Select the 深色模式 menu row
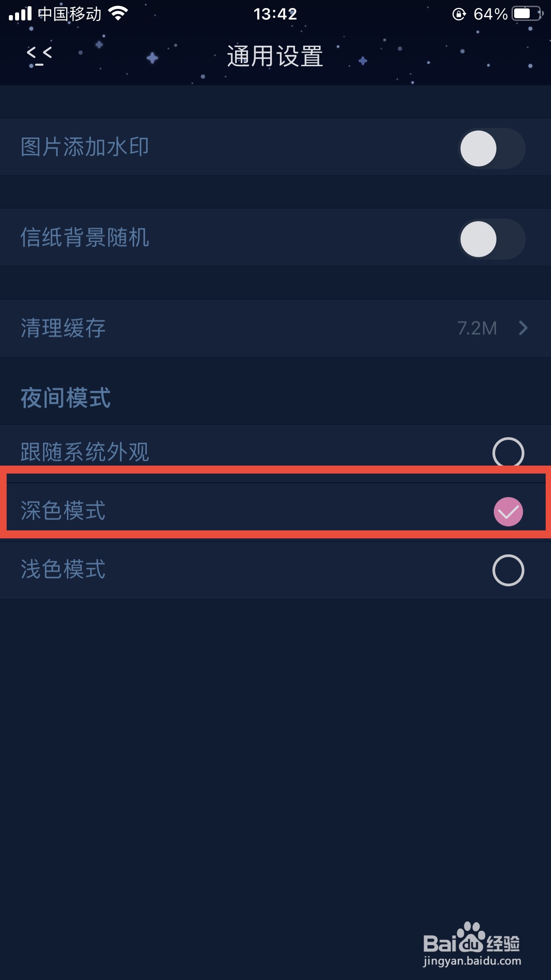The image size is (551, 980). (275, 511)
